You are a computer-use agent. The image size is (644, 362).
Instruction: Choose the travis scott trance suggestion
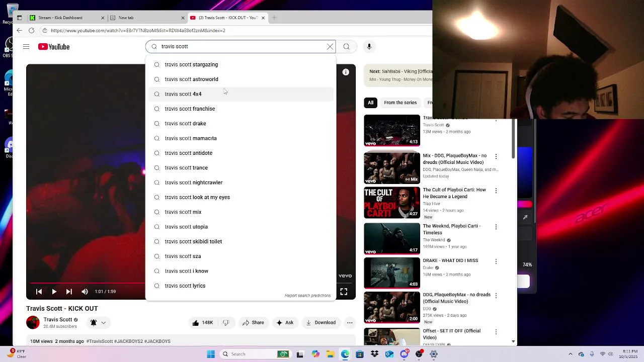[242, 167]
